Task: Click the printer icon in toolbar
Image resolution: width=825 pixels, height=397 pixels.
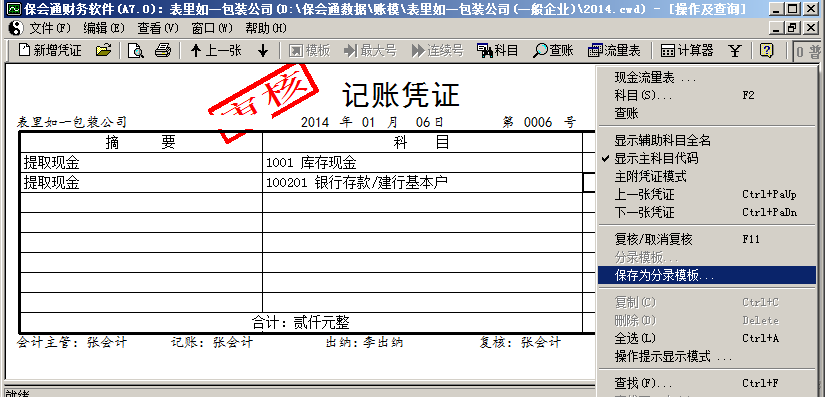Action: coord(163,50)
